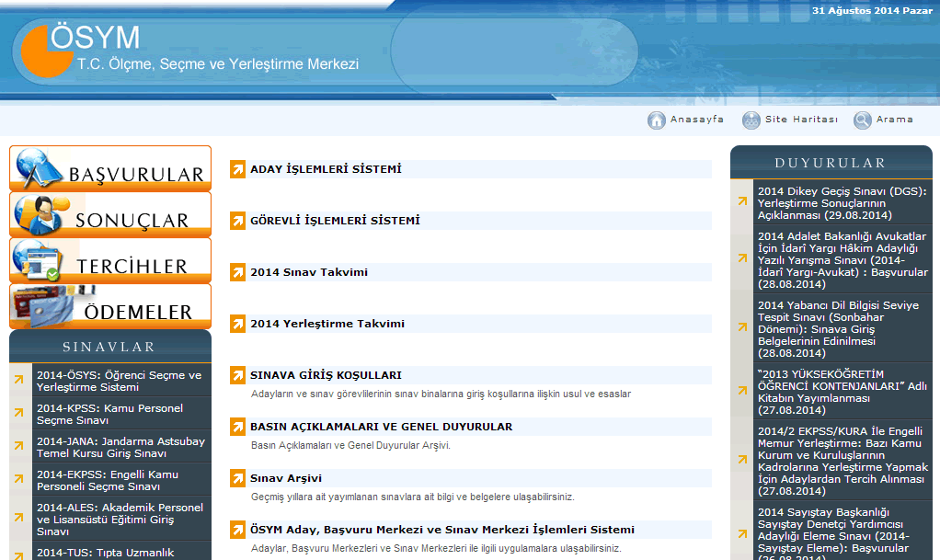Click the date 31 Ağustos 2014 Pazar

(872, 10)
